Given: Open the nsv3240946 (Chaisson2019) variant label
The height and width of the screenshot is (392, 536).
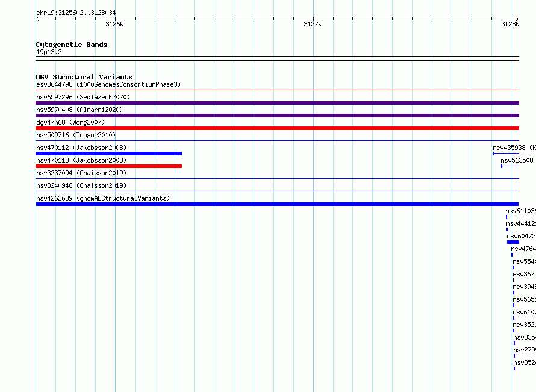Looking at the screenshot, I should click(x=81, y=185).
